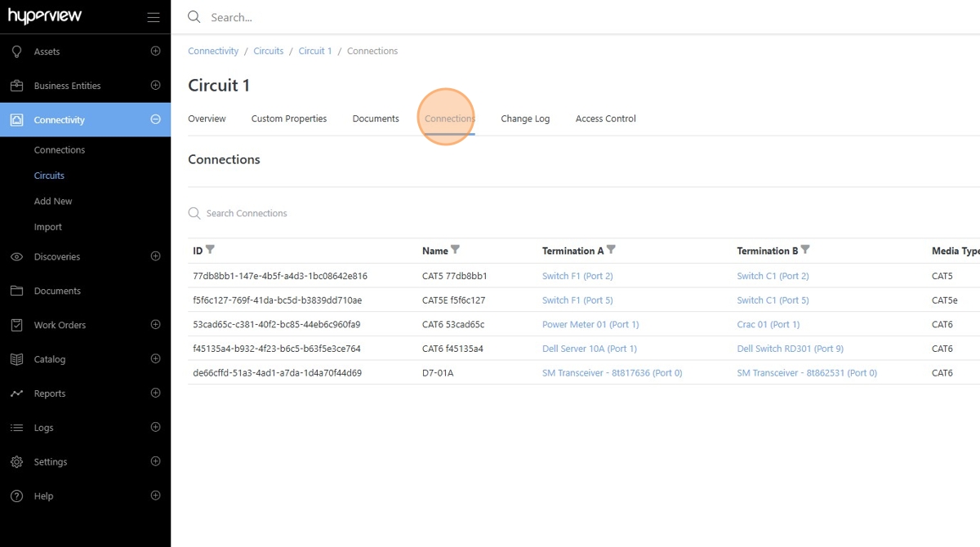This screenshot has height=547, width=980.
Task: Open SM Transceiver - 8t862531 (Port 0) link
Action: [x=807, y=373]
